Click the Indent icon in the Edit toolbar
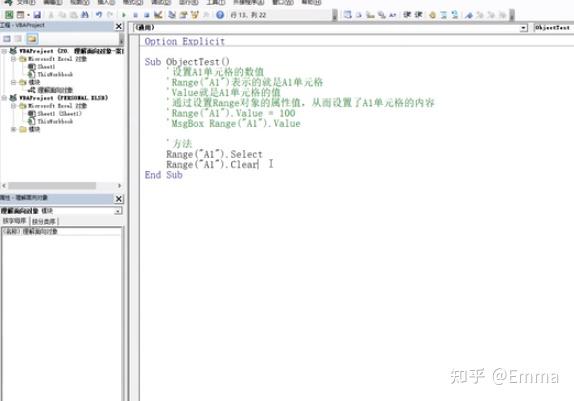574x401 pixels. pyautogui.click(x=407, y=15)
